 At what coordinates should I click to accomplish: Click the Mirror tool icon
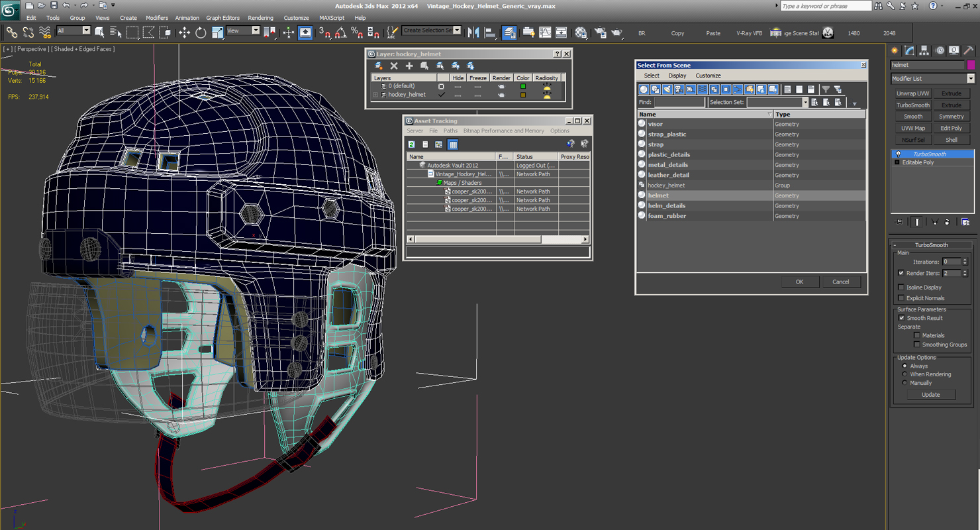(x=473, y=32)
